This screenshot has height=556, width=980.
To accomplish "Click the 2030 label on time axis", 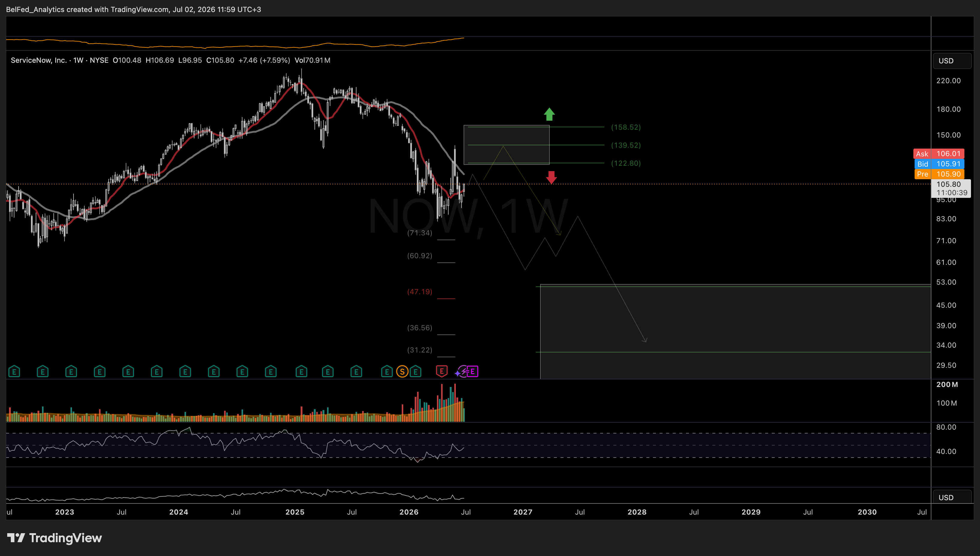I will (x=867, y=512).
